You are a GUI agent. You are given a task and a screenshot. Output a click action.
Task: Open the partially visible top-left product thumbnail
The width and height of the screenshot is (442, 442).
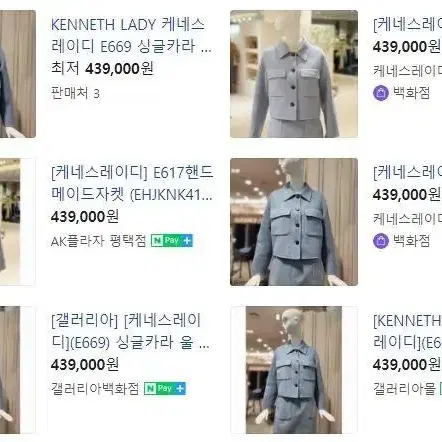click(x=18, y=74)
